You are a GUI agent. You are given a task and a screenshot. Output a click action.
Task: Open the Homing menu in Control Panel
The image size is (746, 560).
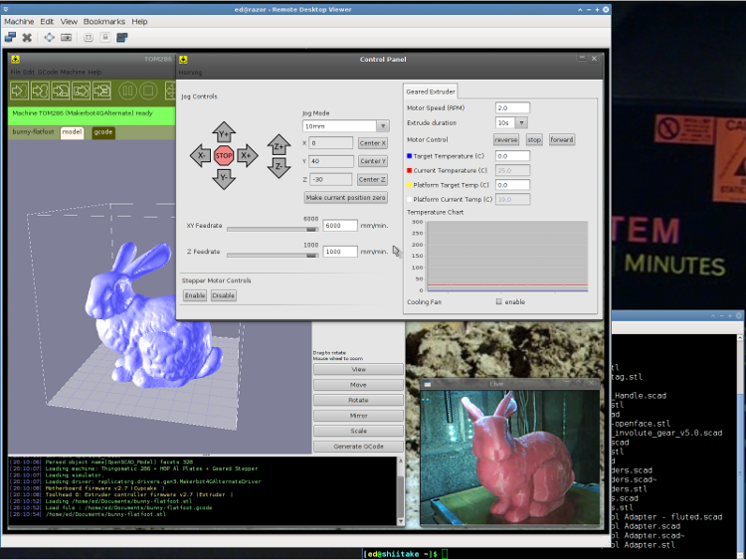click(190, 73)
